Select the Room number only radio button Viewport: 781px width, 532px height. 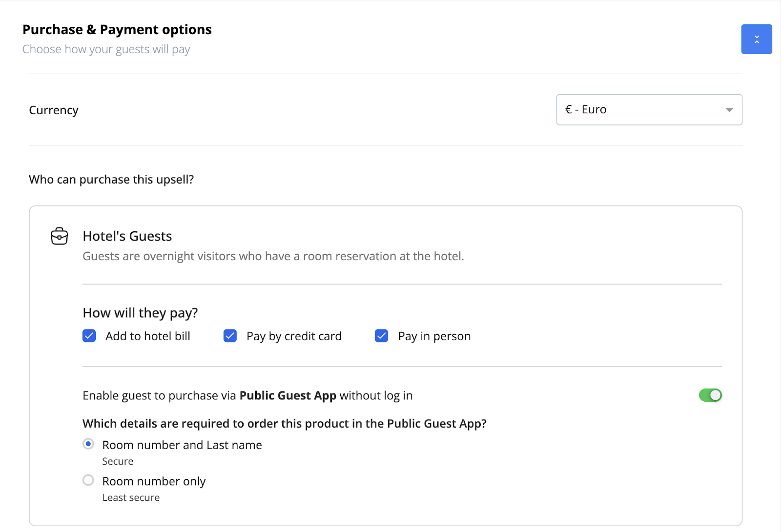click(88, 480)
